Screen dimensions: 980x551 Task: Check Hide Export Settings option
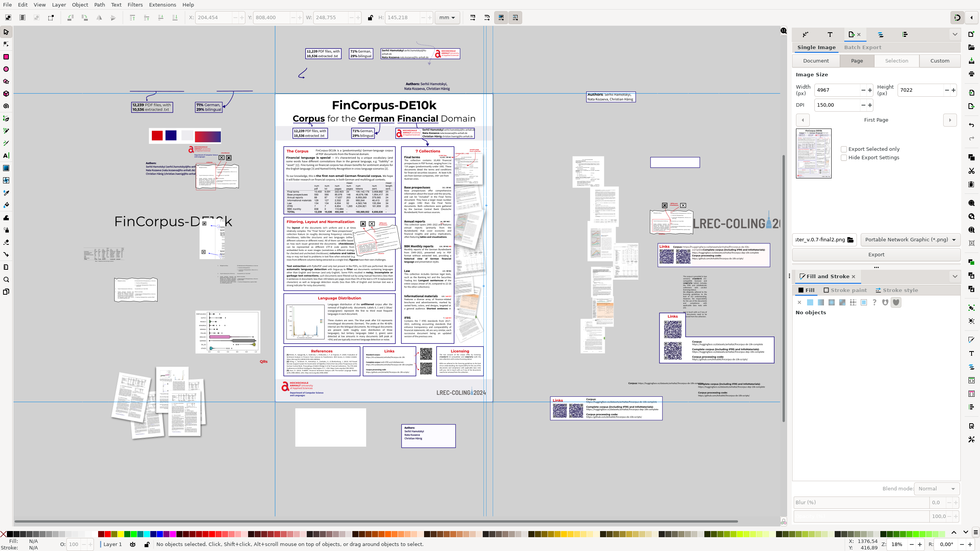point(844,158)
